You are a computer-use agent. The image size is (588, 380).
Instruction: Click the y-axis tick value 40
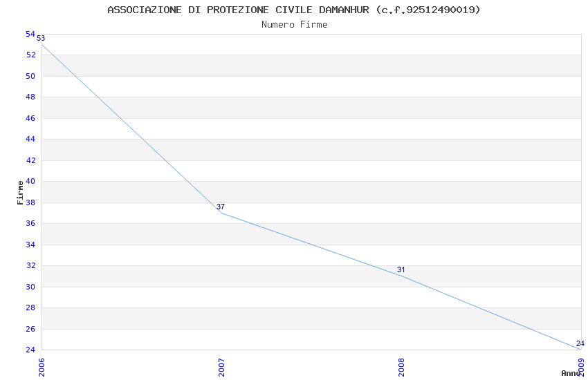click(30, 181)
